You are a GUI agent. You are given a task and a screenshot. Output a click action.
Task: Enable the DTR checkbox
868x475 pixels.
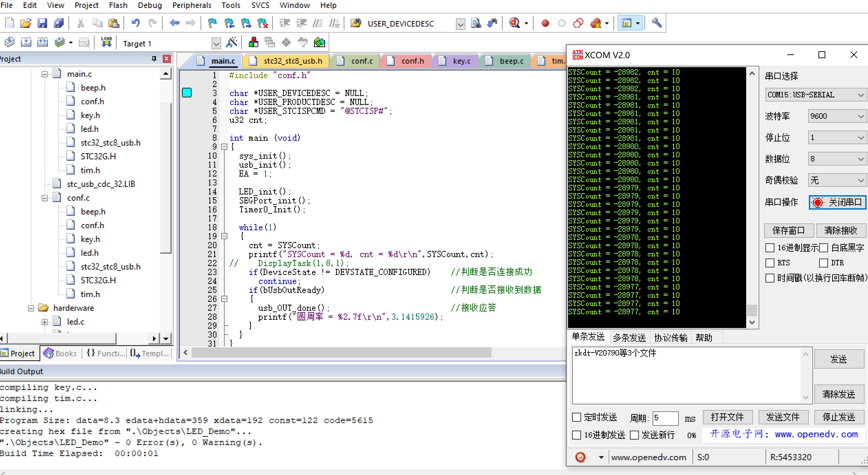(x=823, y=263)
